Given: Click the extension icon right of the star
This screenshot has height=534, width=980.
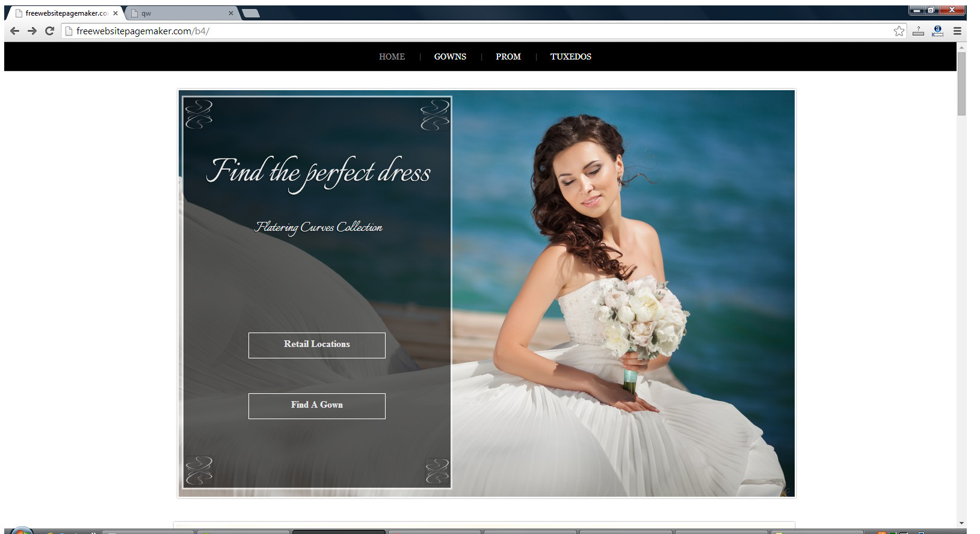Looking at the screenshot, I should pyautogui.click(x=918, y=31).
